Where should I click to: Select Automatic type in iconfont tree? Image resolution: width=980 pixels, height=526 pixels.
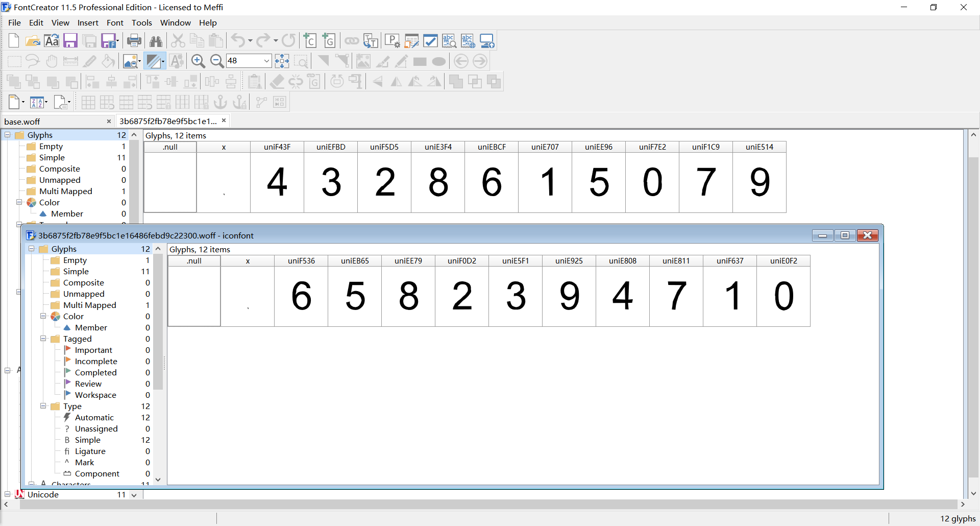tap(94, 417)
